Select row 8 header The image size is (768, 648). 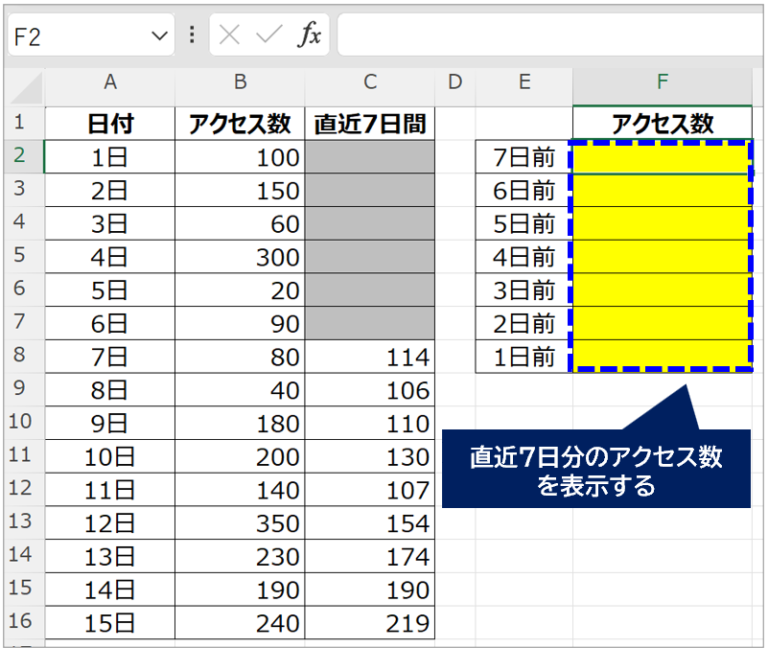(23, 357)
